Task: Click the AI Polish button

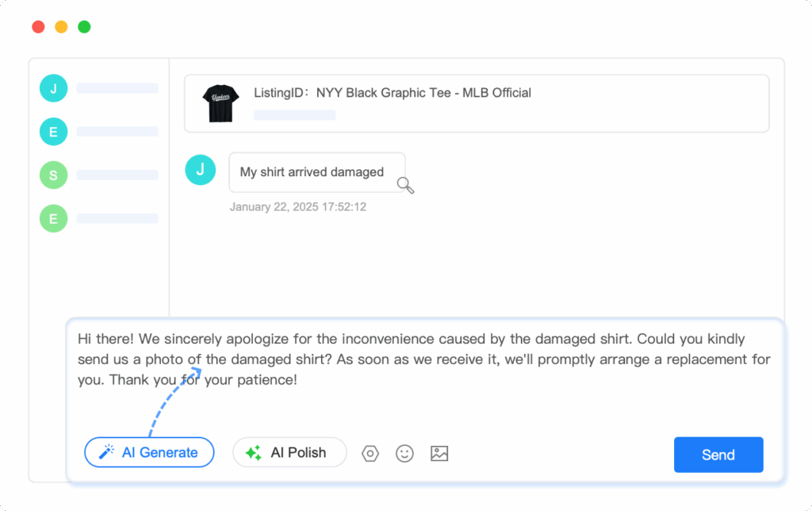Action: coord(289,451)
